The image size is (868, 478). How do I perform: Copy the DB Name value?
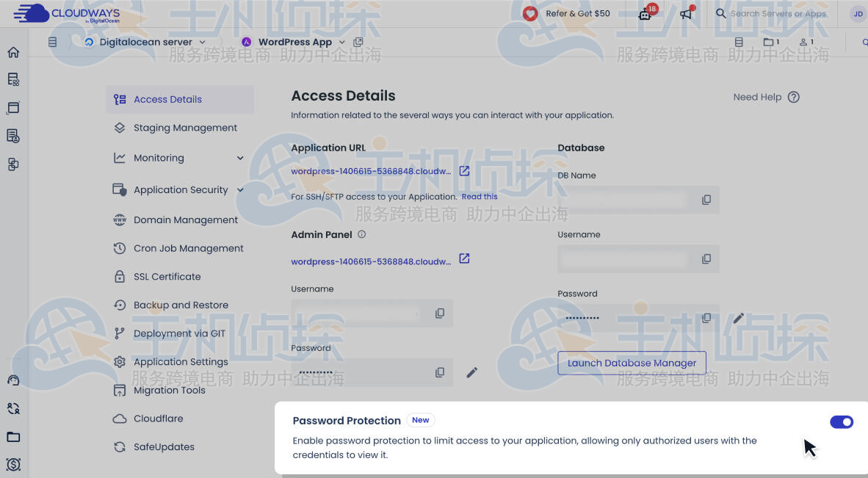click(x=706, y=200)
